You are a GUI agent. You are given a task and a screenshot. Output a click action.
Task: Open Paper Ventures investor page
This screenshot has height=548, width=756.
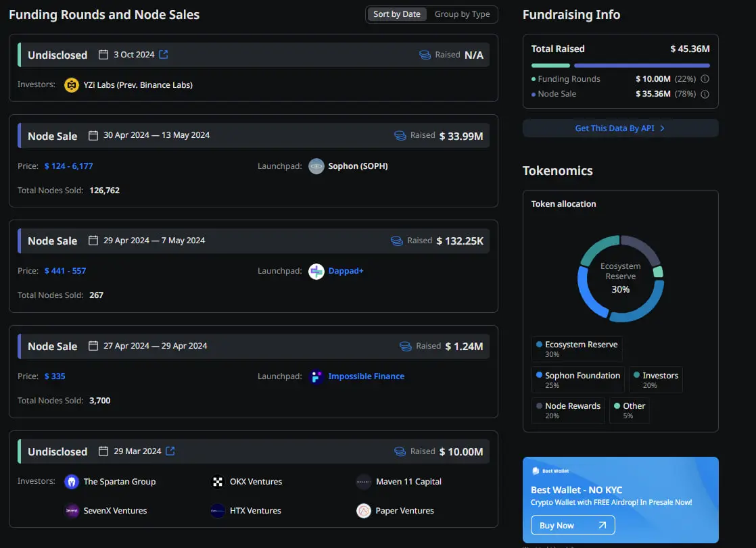(x=405, y=510)
